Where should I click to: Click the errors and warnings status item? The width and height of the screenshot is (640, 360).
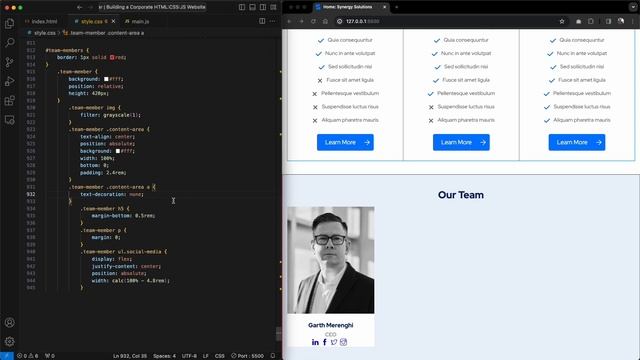tap(27, 356)
